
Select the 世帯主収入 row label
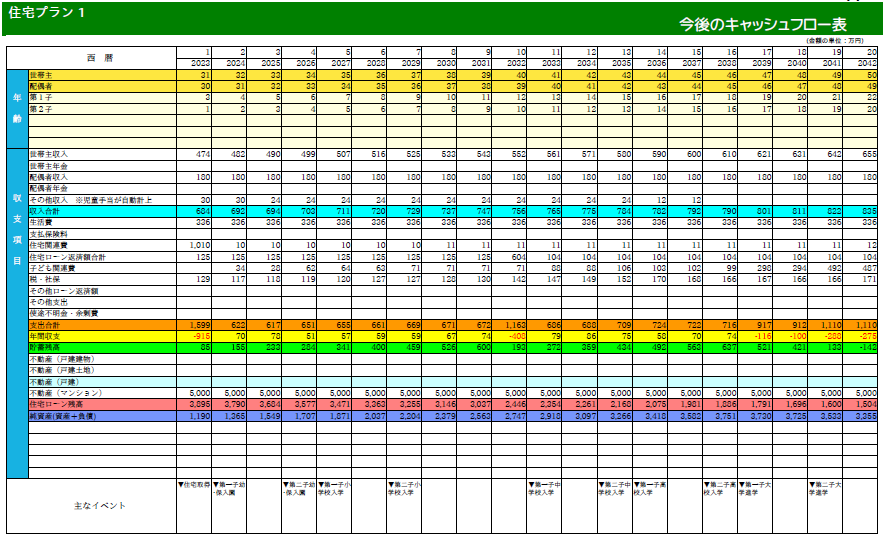click(49, 154)
